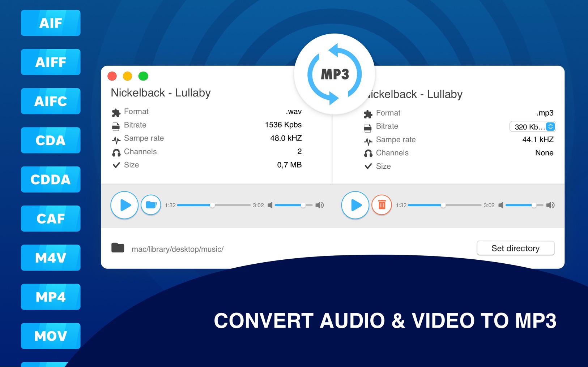Select the MOV format badge
This screenshot has width=588, height=367.
pos(51,336)
